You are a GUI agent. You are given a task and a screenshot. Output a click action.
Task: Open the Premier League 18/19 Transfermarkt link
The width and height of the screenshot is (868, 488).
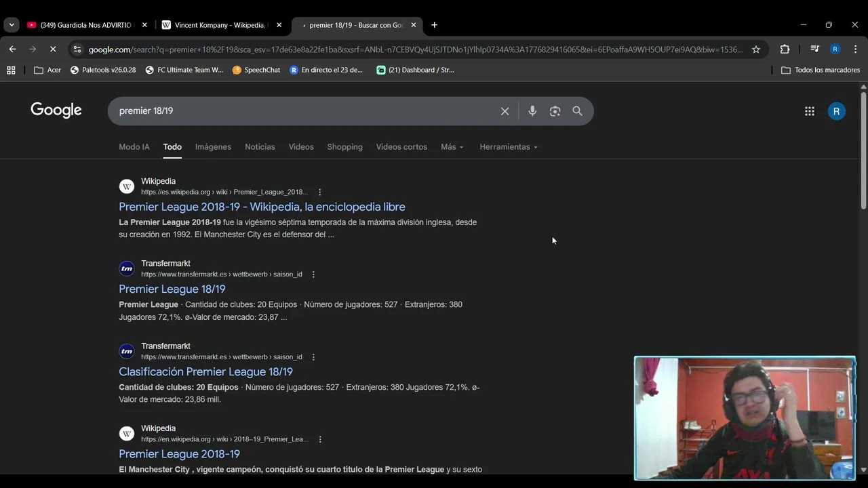(x=172, y=289)
